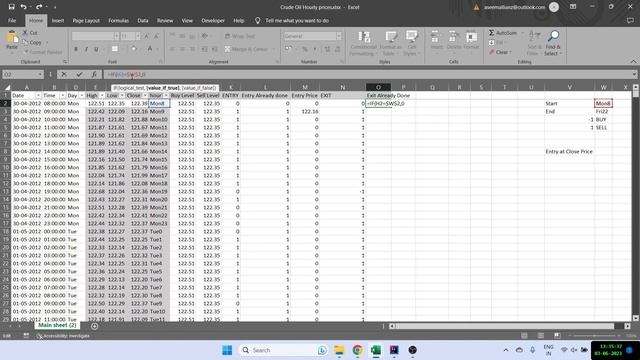Open Chrome from the Windows taskbar
Screen dimensions: 640x360
tap(358, 350)
